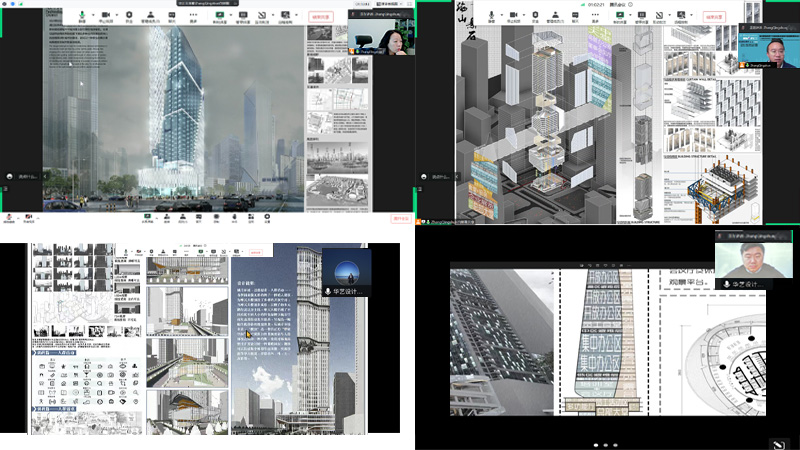Mute microphone in top-left meeting toolbar

pyautogui.click(x=82, y=15)
